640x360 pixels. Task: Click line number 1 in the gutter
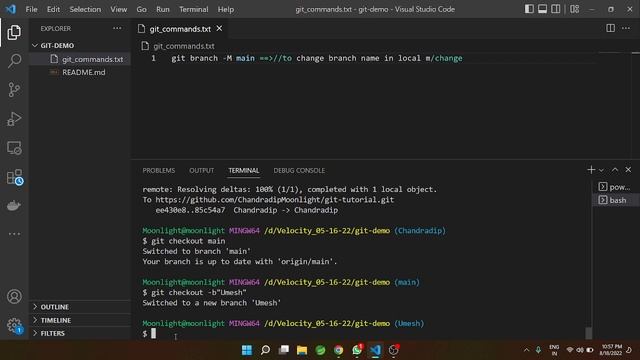(153, 58)
